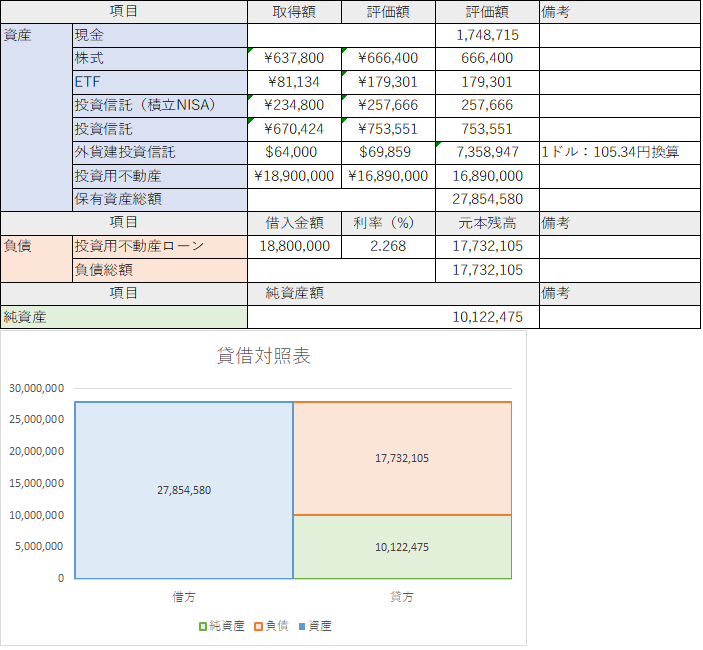The width and height of the screenshot is (703, 650).
Task: Click the $64,000 acquisition cell
Action: pyautogui.click(x=295, y=153)
